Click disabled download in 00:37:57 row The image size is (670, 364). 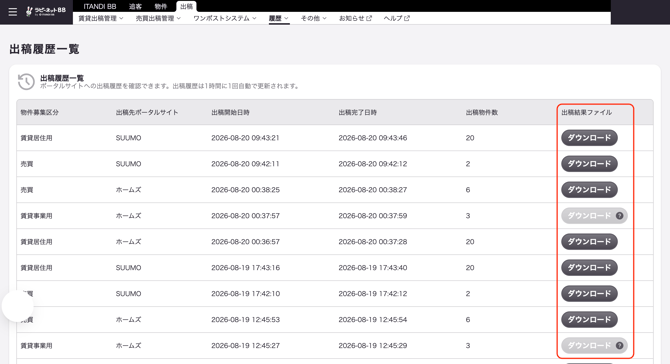(589, 216)
